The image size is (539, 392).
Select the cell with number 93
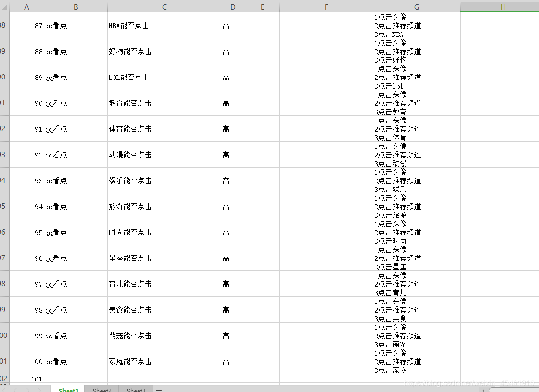[x=26, y=180]
